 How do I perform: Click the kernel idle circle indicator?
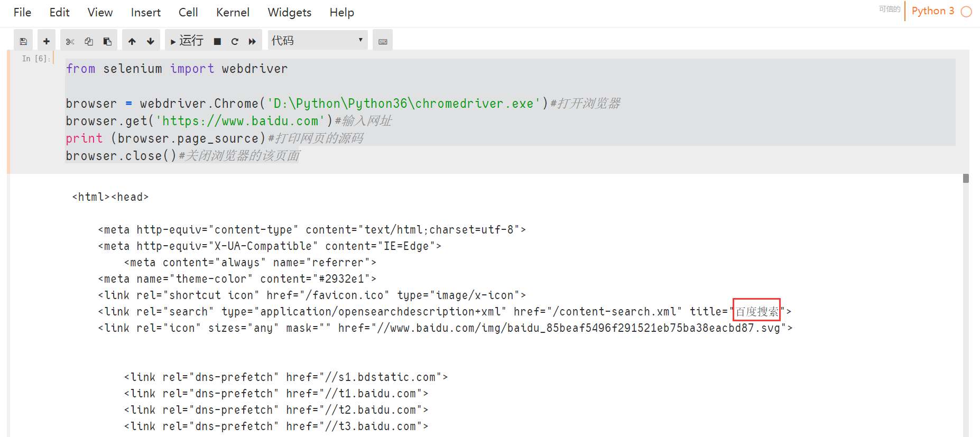click(x=966, y=12)
